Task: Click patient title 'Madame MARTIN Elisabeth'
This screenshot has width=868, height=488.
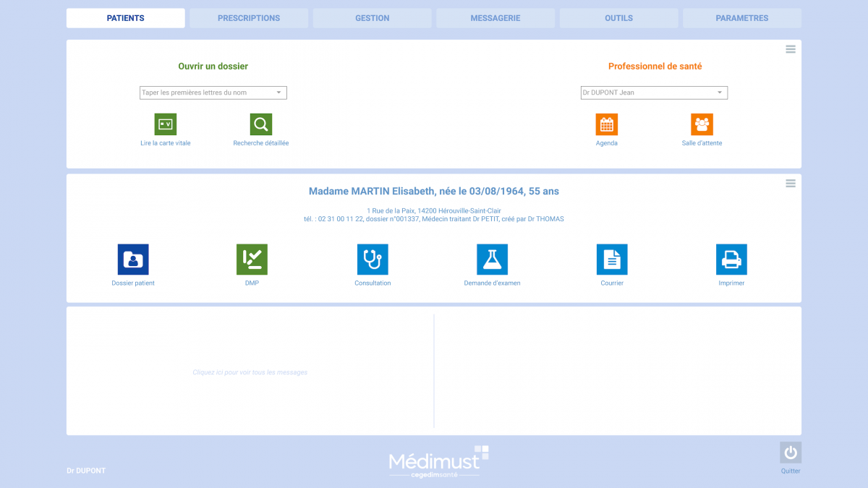Action: point(373,192)
